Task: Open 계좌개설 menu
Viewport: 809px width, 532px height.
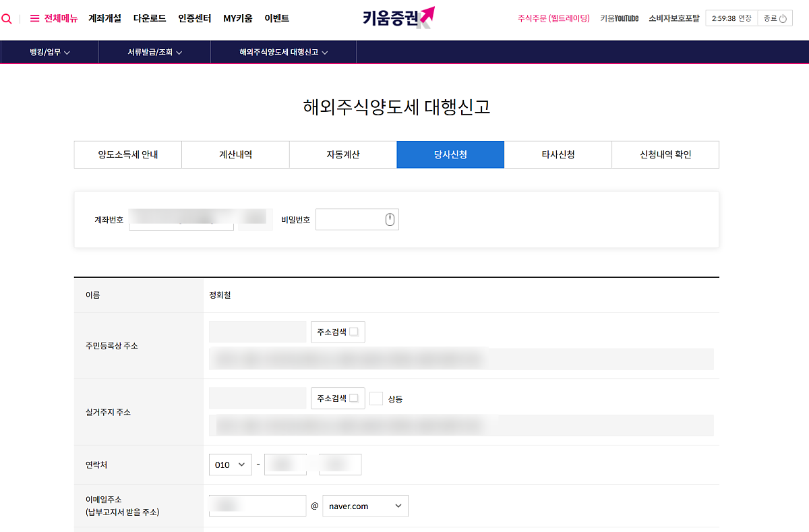Action: pos(104,19)
